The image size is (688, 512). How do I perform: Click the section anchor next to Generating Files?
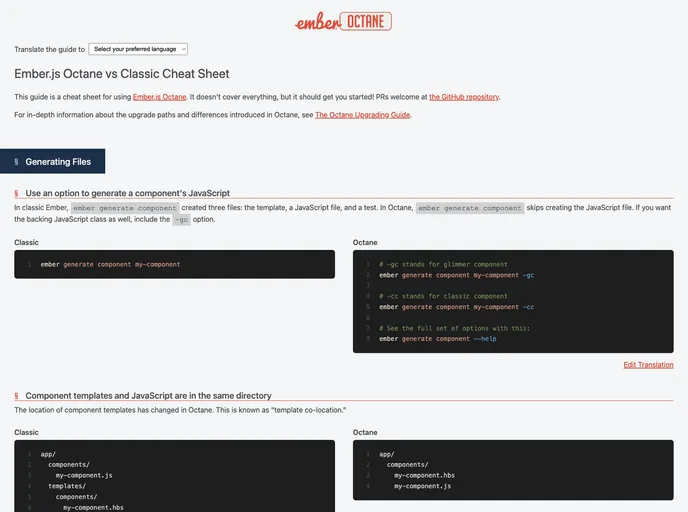click(16, 162)
